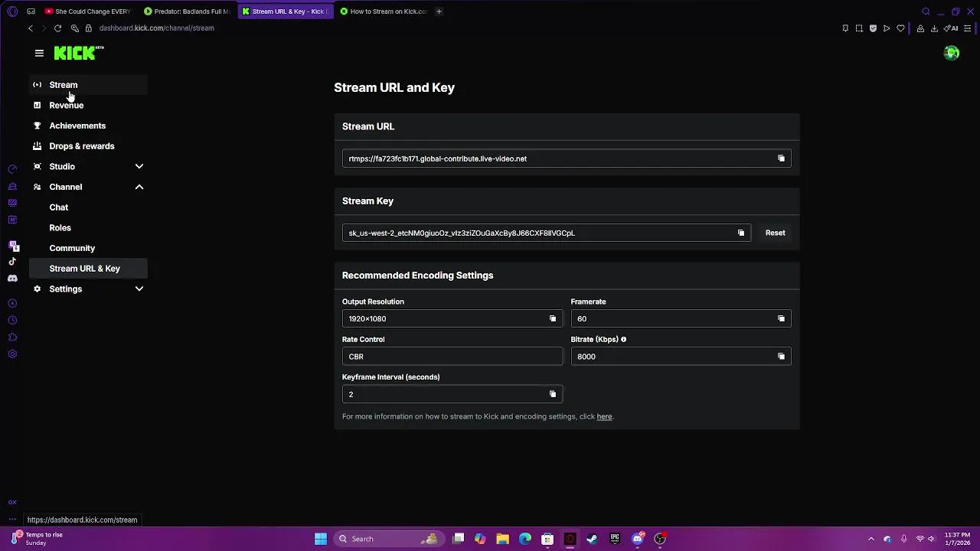The width and height of the screenshot is (980, 551).
Task: Go back with the browser back arrow
Action: point(31,28)
